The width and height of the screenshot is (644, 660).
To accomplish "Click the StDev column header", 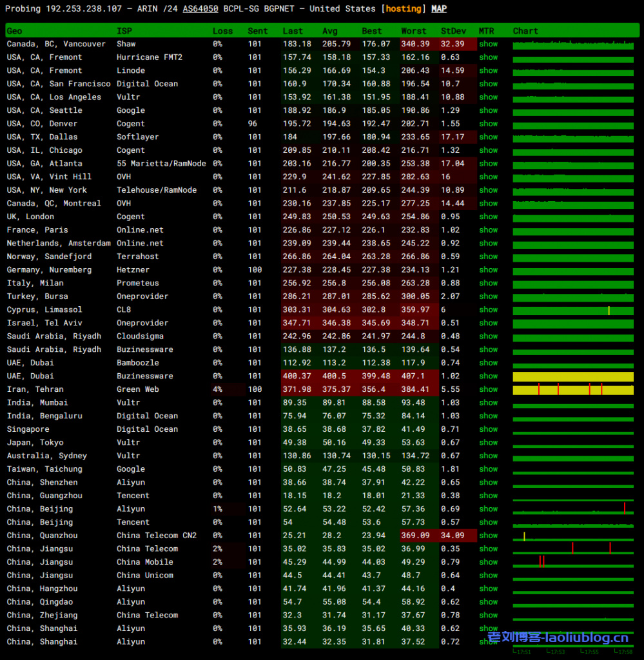I will pyautogui.click(x=453, y=31).
